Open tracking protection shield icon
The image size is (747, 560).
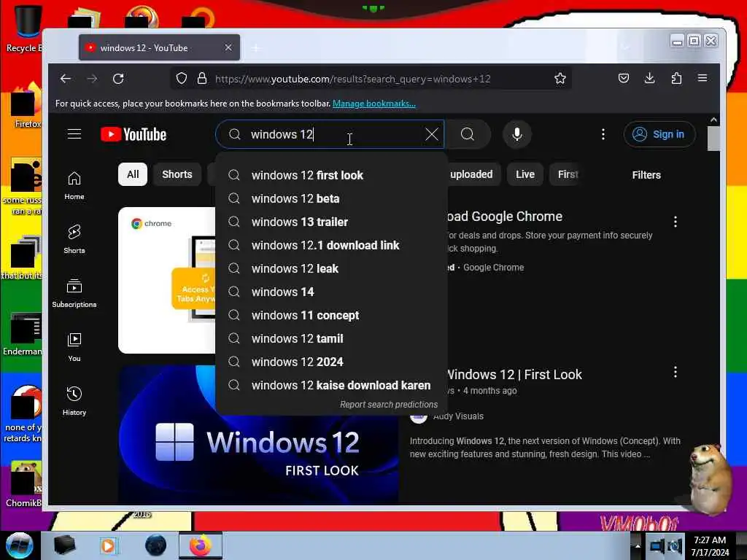point(182,79)
